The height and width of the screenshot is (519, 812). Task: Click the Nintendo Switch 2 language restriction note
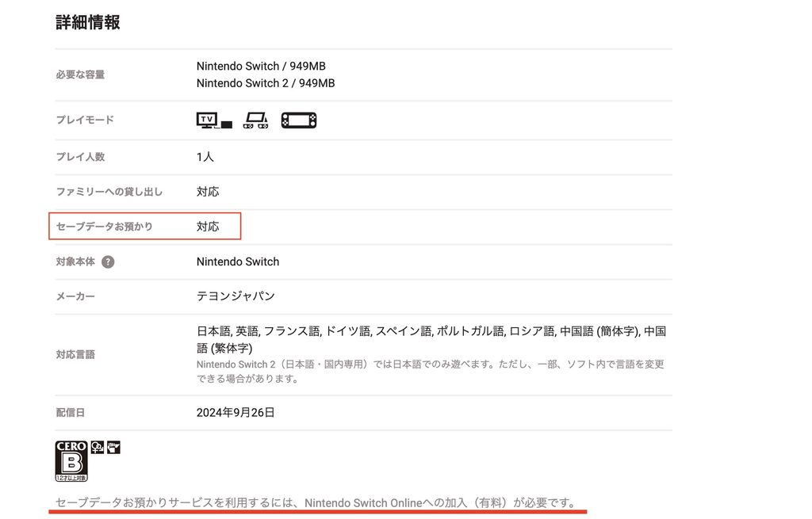point(431,372)
